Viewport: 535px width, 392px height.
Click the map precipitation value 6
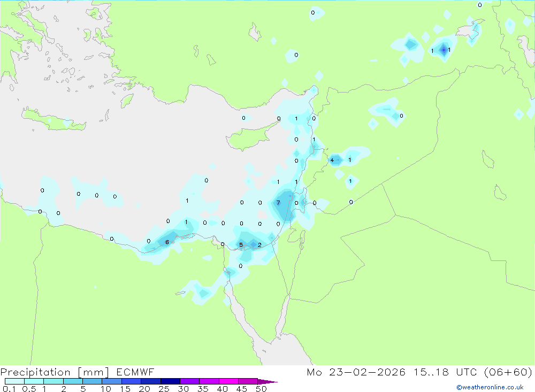point(167,242)
